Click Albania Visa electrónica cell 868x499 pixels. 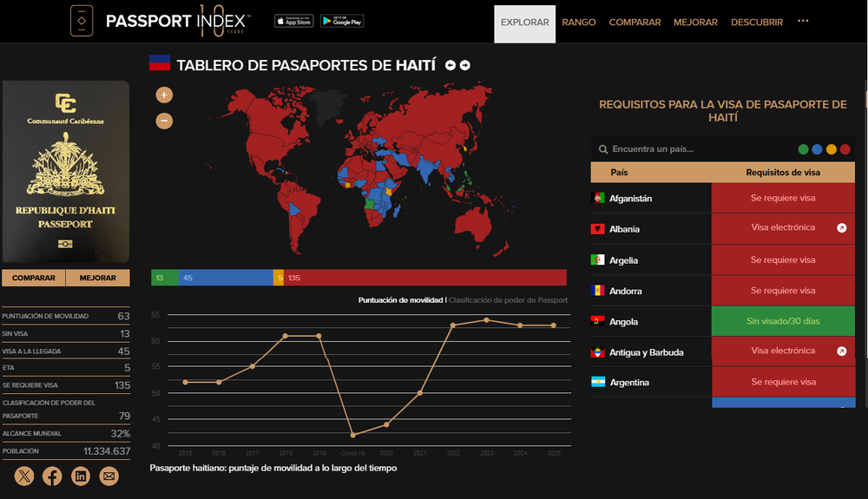783,228
